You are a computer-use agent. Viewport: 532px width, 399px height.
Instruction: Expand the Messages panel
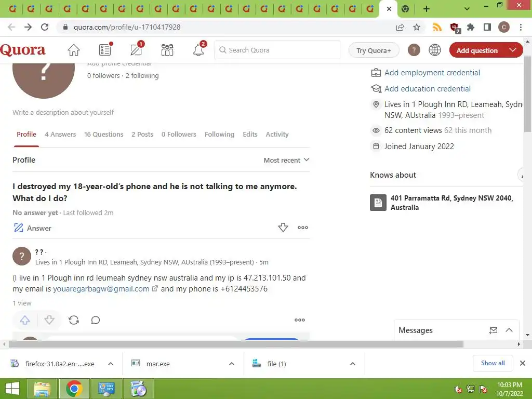[509, 330]
